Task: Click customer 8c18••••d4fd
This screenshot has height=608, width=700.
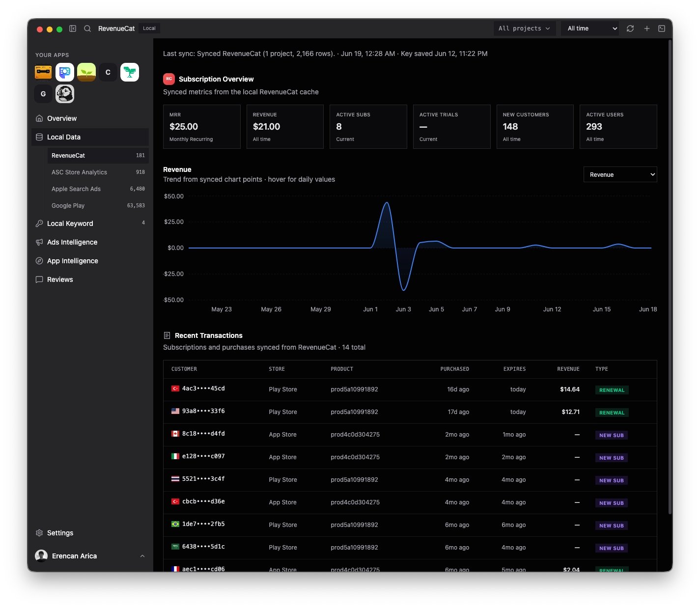Action: point(203,434)
